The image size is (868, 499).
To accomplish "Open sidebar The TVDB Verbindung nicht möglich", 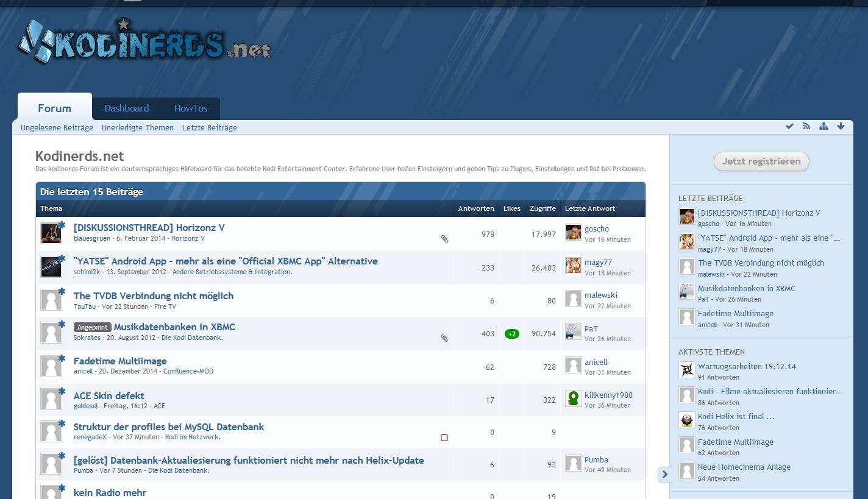I will point(761,263).
